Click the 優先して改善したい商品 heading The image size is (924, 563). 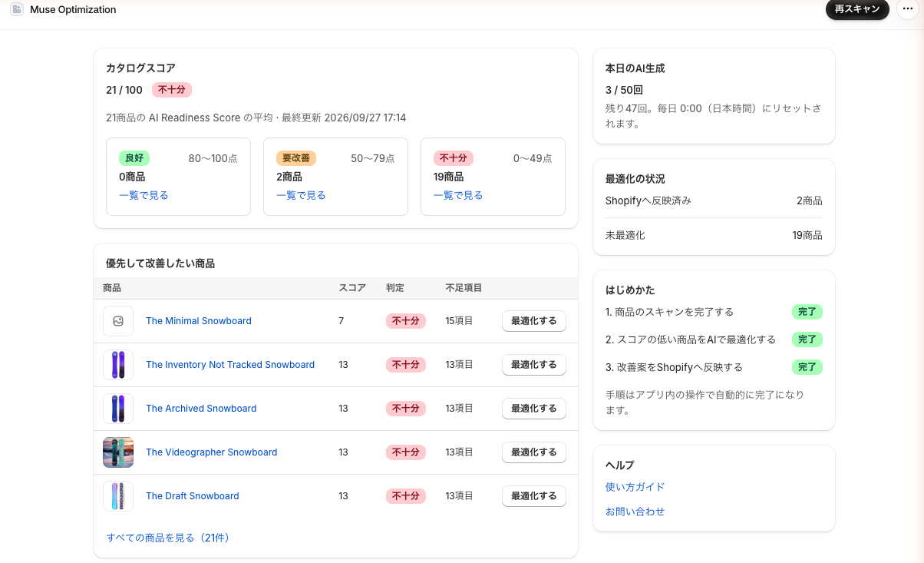point(160,263)
